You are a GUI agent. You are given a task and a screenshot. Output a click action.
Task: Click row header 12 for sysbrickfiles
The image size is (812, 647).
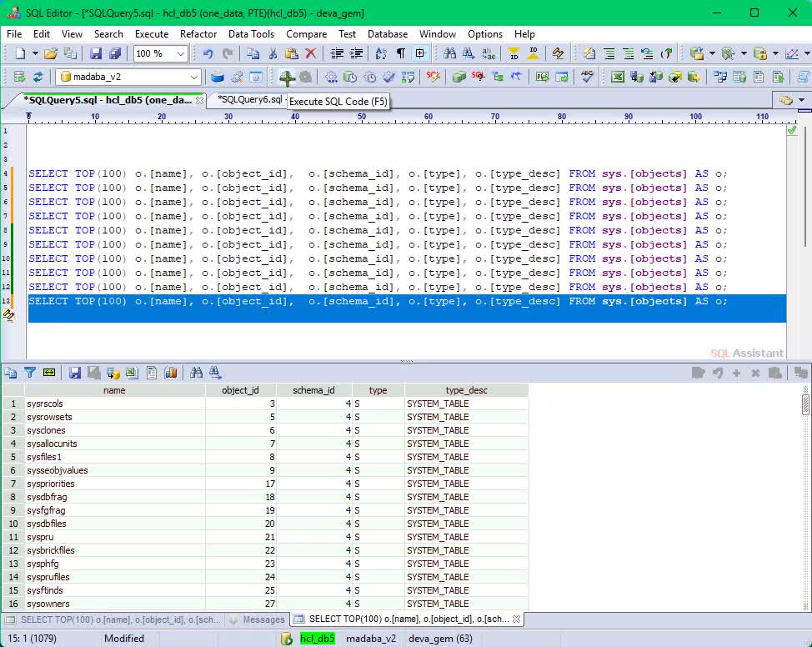[13, 550]
